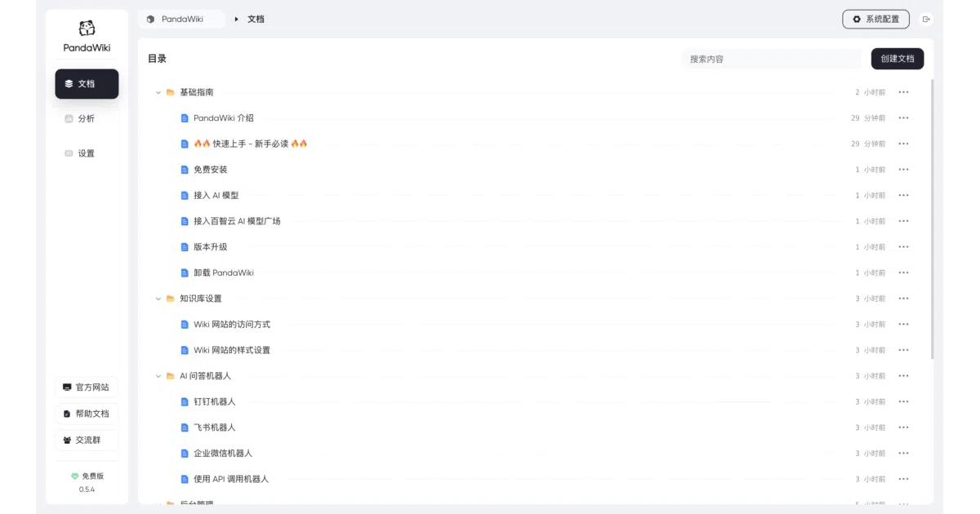Click the 文档 breadcrumb item
The image size is (980, 514).
[x=256, y=19]
